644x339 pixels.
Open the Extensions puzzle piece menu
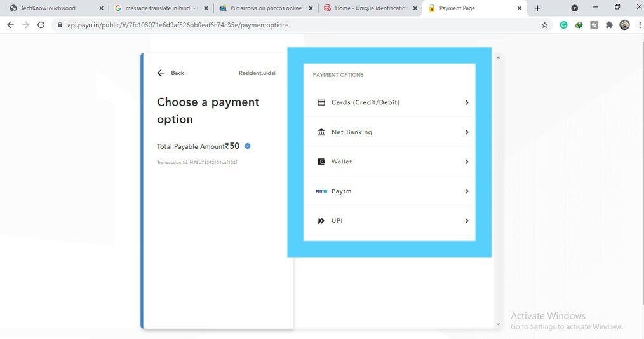[x=610, y=25]
